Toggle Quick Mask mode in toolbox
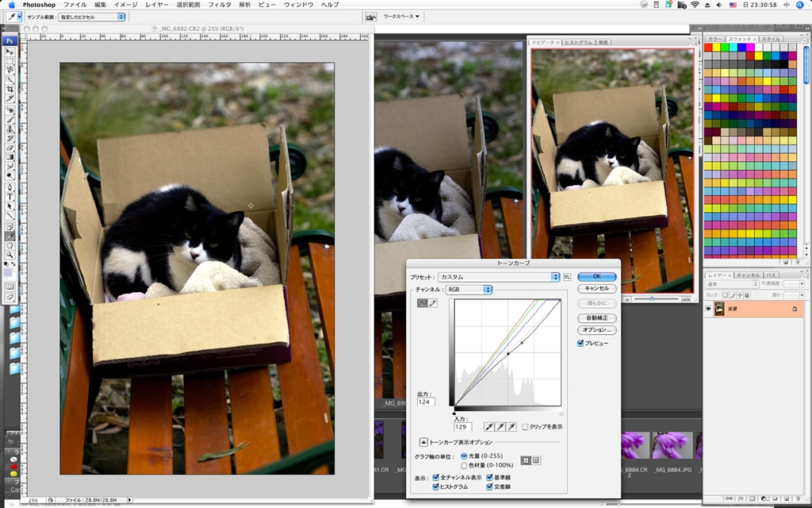 coord(10,287)
